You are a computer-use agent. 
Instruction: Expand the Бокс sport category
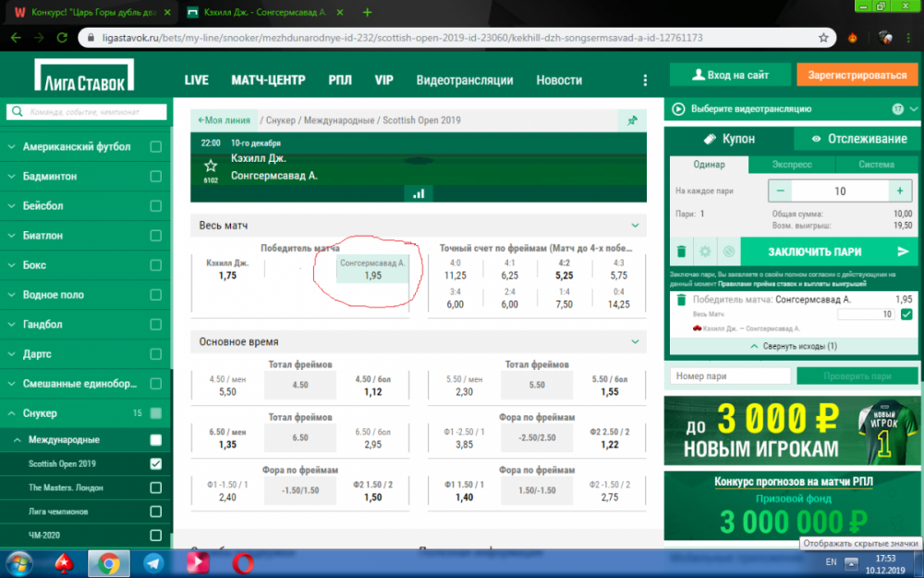12,264
